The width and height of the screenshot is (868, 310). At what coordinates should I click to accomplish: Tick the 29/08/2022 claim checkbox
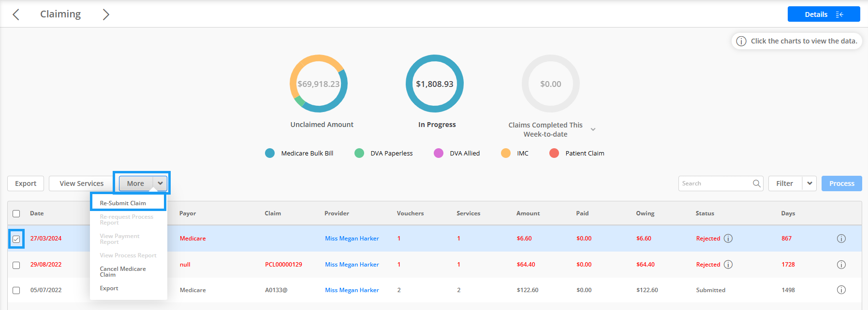click(x=16, y=265)
